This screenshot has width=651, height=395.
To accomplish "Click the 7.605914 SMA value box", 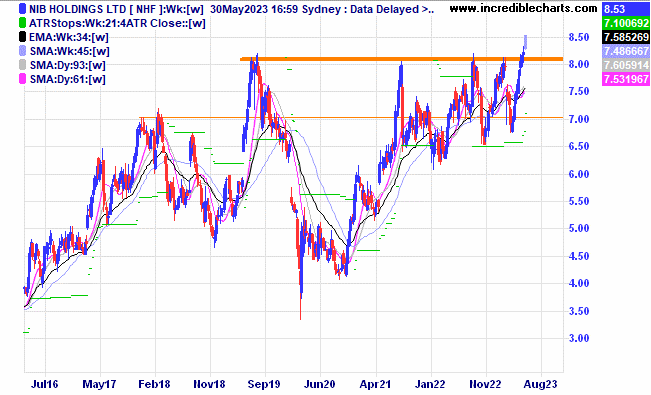I will pyautogui.click(x=625, y=65).
